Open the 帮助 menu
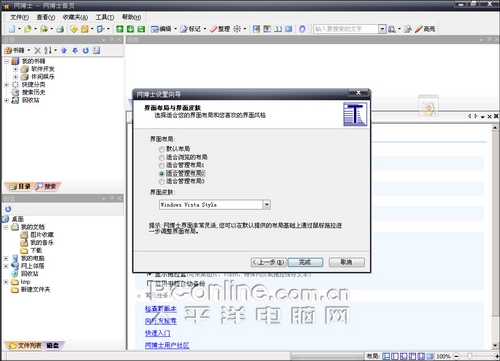 pyautogui.click(x=131, y=17)
